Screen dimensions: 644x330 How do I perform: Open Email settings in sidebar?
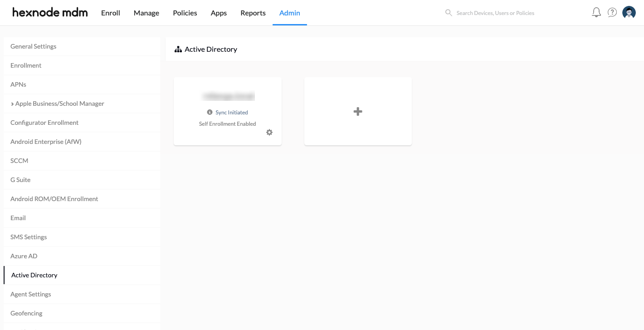[82, 218]
